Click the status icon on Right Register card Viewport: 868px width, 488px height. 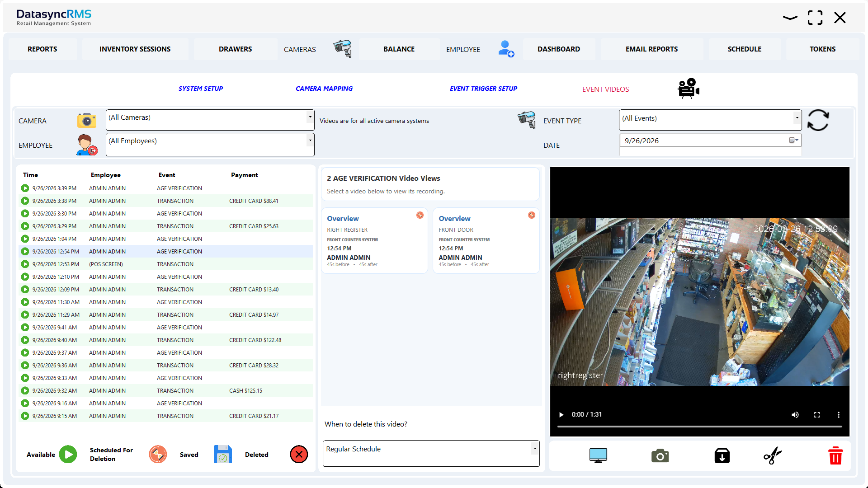tap(420, 215)
